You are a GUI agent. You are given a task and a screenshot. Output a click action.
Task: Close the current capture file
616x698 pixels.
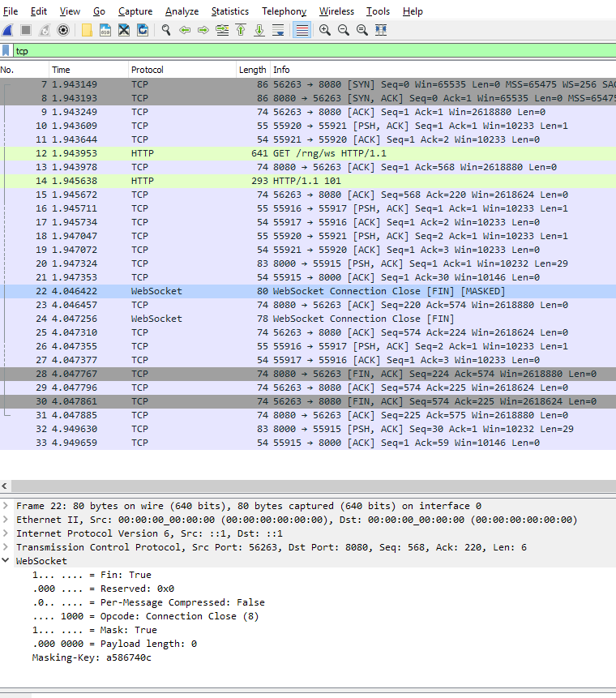tap(124, 30)
